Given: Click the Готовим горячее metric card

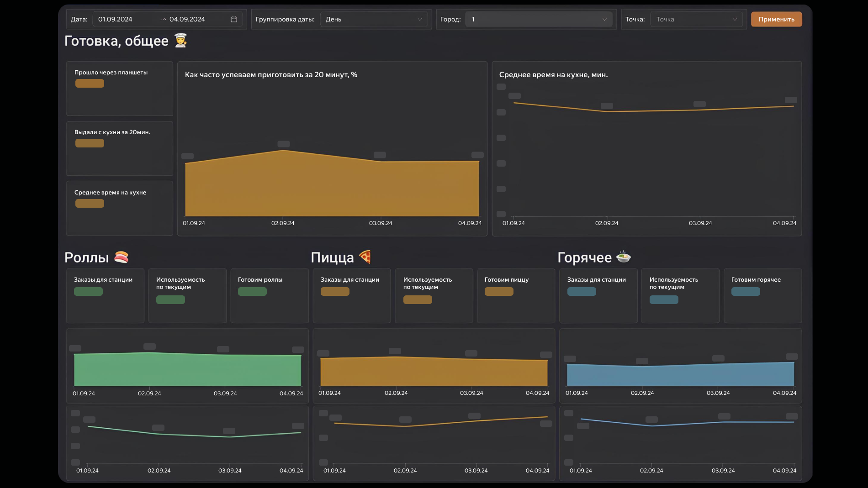Looking at the screenshot, I should click(762, 295).
